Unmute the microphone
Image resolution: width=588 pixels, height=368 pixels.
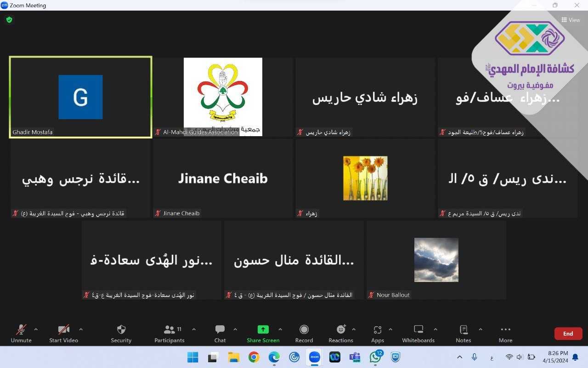pyautogui.click(x=21, y=330)
